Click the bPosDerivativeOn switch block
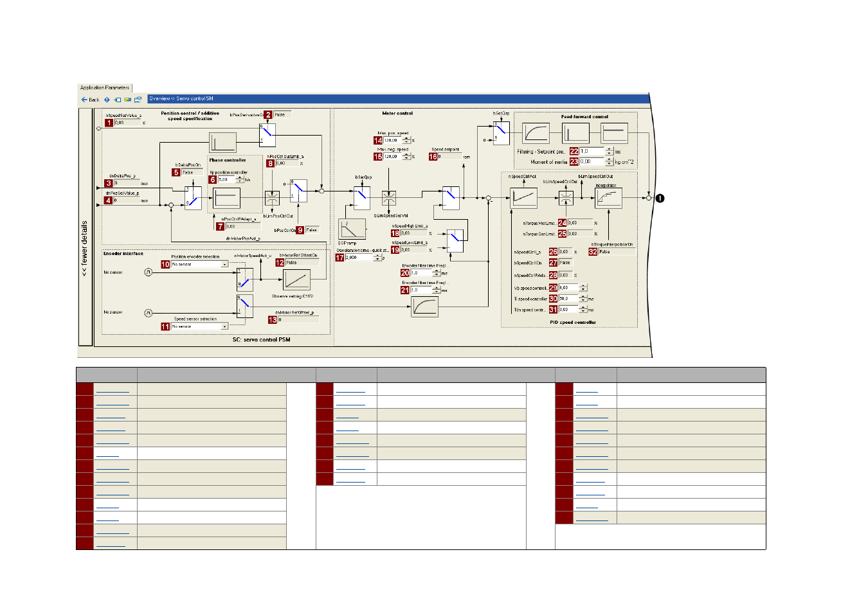 click(267, 134)
